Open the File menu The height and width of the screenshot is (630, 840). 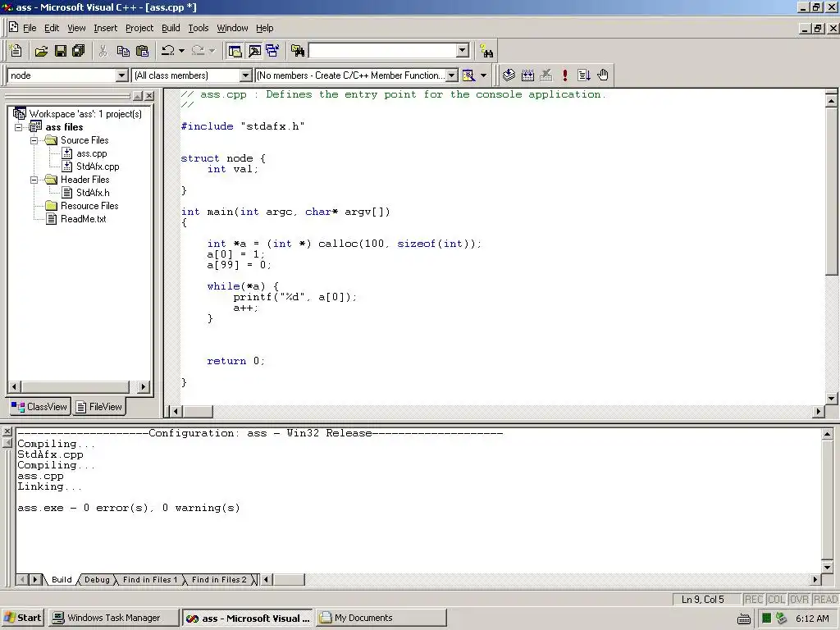[x=30, y=28]
